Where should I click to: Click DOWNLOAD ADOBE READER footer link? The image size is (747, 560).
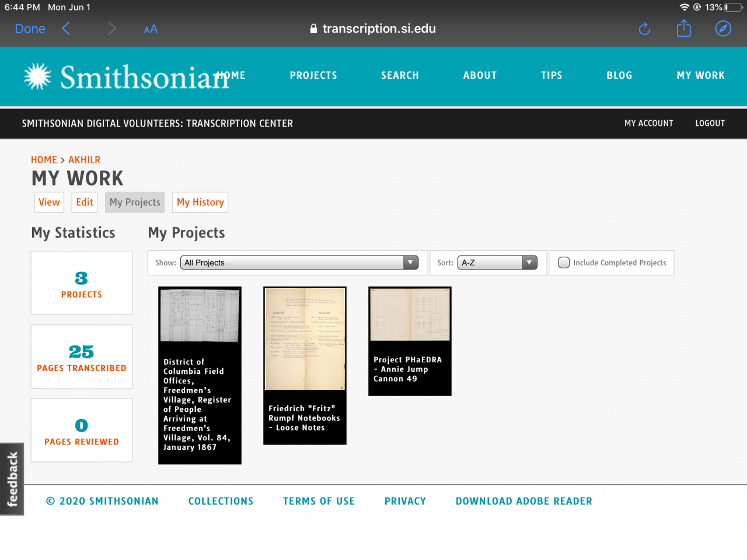524,501
